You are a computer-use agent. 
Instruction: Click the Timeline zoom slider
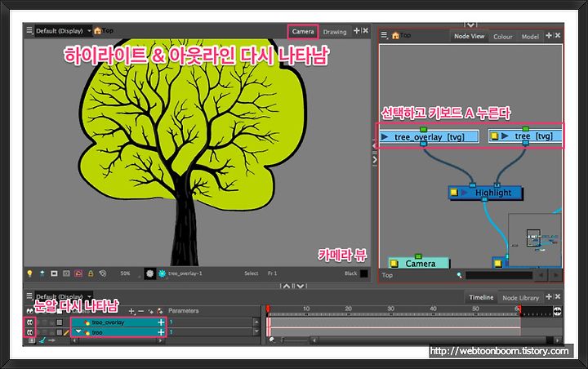tap(295, 340)
